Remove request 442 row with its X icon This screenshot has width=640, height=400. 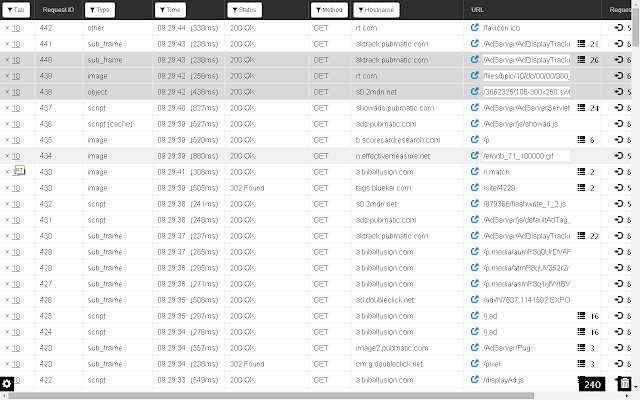[x=7, y=28]
